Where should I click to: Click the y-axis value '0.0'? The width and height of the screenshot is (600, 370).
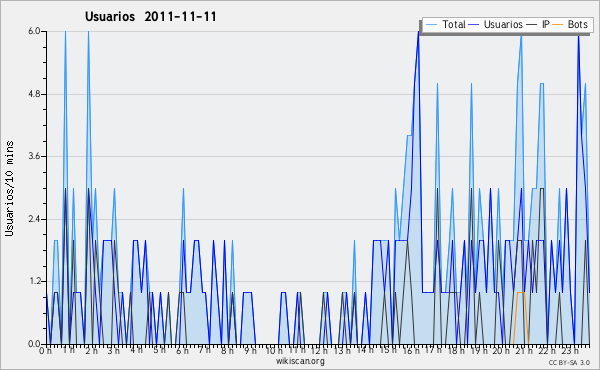pos(34,344)
